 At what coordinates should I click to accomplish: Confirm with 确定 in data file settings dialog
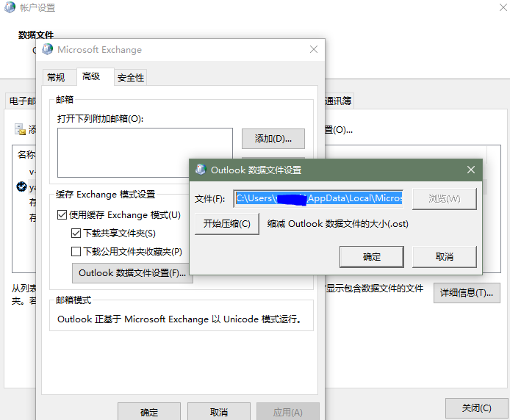[372, 257]
